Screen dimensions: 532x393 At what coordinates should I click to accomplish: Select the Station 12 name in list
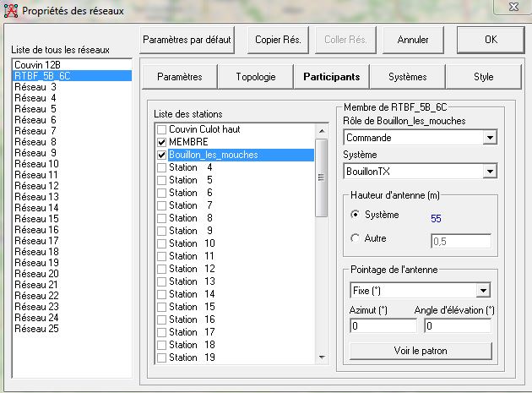point(192,269)
